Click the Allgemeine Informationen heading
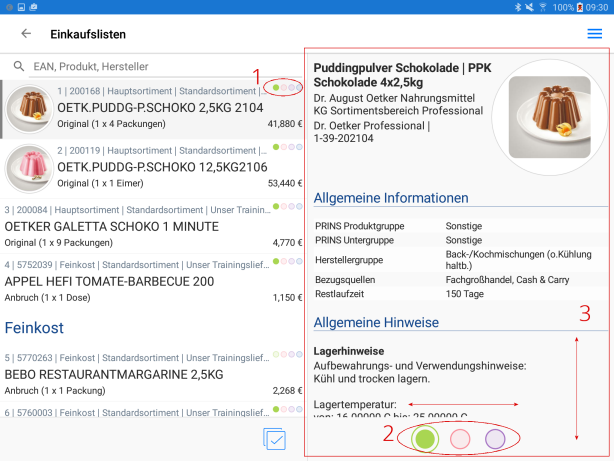 [391, 198]
